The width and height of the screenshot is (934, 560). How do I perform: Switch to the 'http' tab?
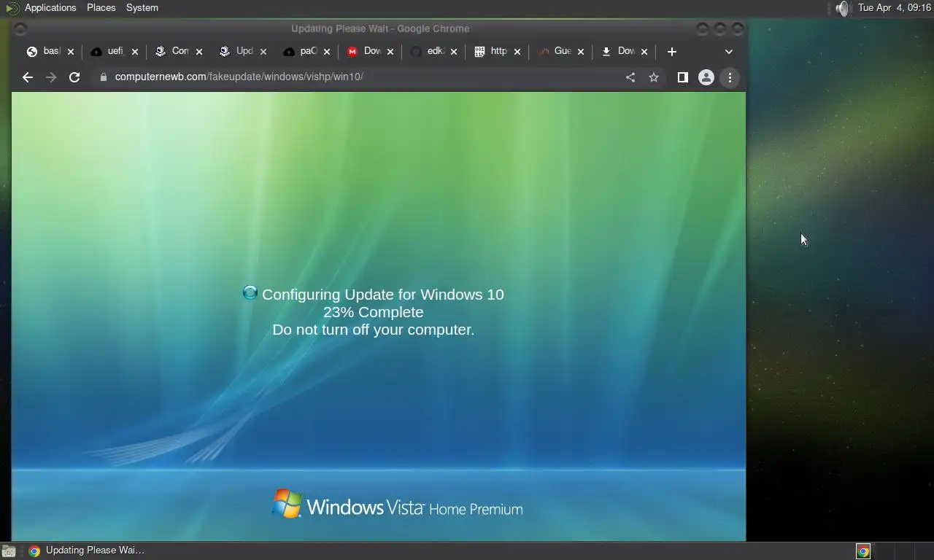[499, 52]
